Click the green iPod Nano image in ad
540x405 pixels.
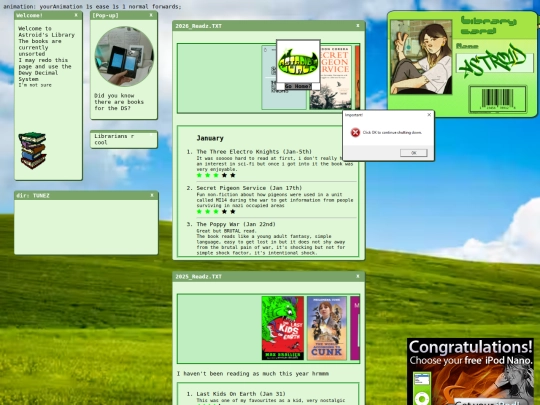pyautogui.click(x=422, y=389)
